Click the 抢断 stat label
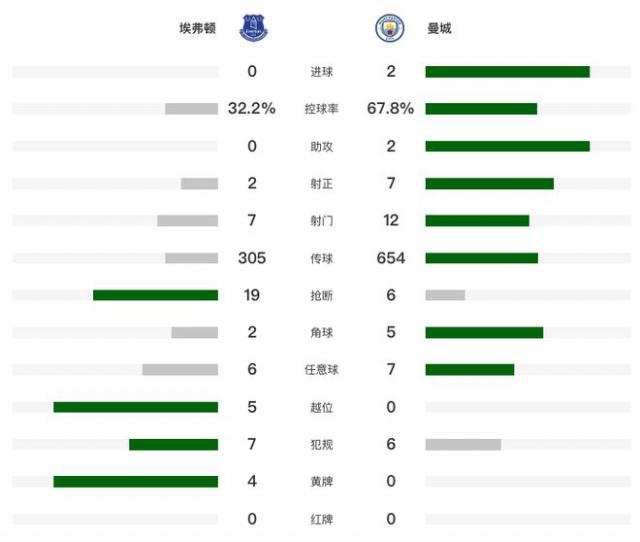Viewport: 640px width, 542px height. point(322,296)
